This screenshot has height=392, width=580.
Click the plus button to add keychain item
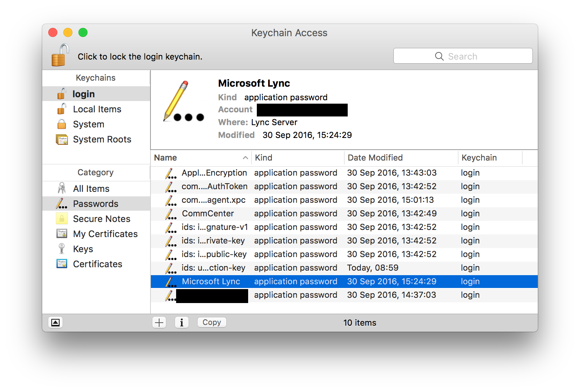(x=159, y=322)
